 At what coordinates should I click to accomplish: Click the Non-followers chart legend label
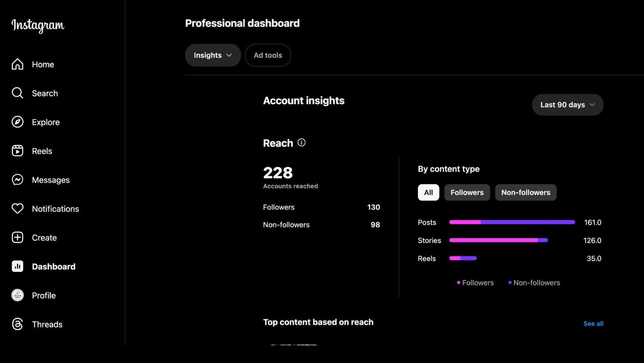tap(537, 283)
